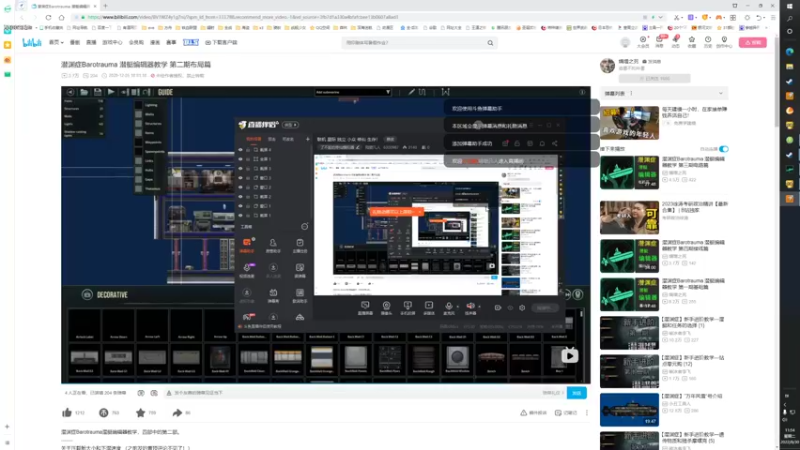This screenshot has height=450, width=800.
Task: Click the back arrow in sub editor toolbar
Action: [x=70, y=92]
